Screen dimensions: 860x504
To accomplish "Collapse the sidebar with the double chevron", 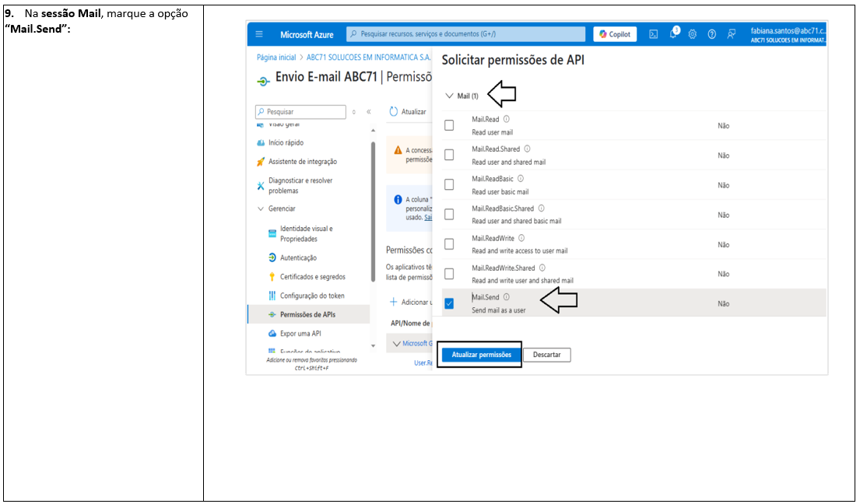I will click(368, 112).
